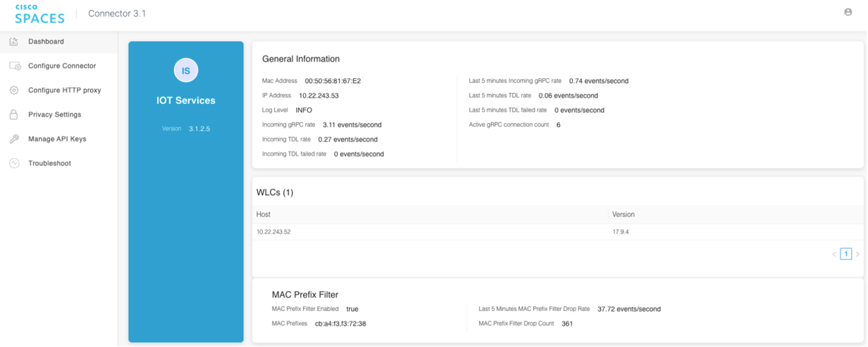The height and width of the screenshot is (347, 868).
Task: Go to previous page in WLCs table
Action: click(834, 254)
